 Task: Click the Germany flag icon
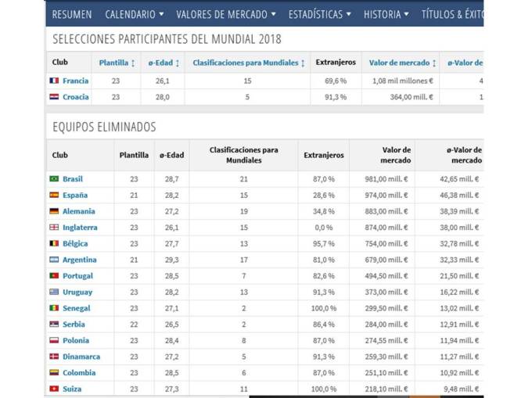(54, 211)
